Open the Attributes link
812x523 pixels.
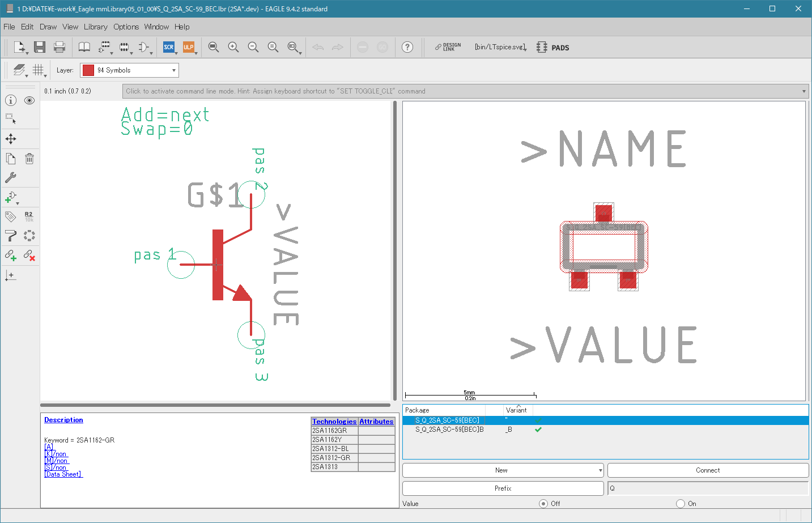(x=376, y=422)
